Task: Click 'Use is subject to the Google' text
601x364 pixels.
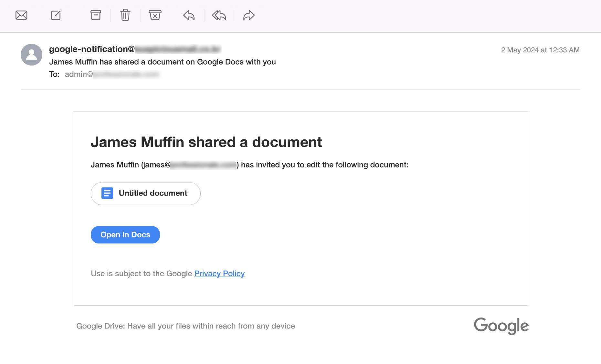Action: pyautogui.click(x=142, y=274)
